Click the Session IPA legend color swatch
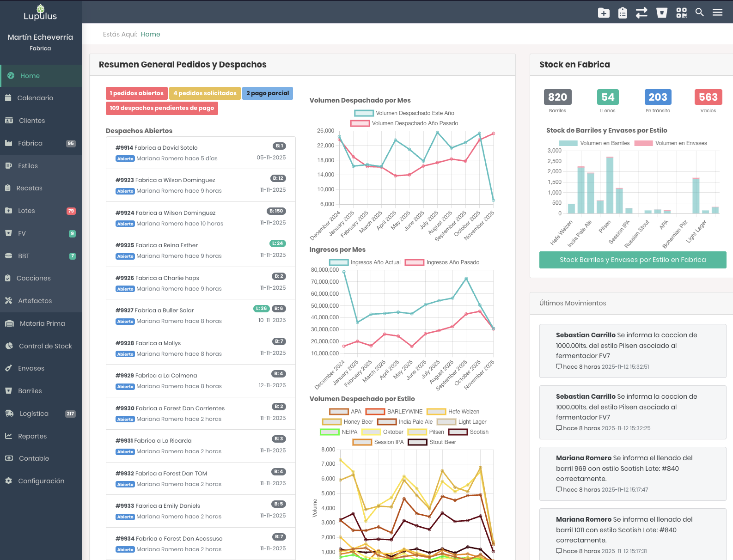733x560 pixels. [362, 442]
